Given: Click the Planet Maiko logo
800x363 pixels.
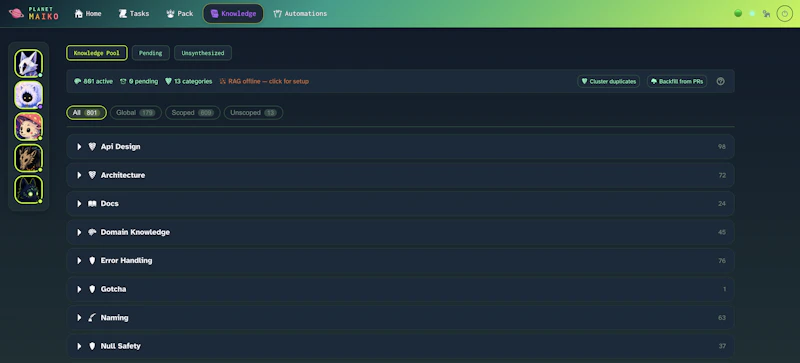Looking at the screenshot, I should click(34, 14).
